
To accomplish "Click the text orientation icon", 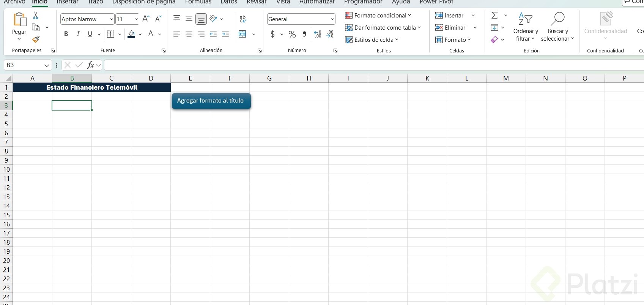I will click(214, 19).
